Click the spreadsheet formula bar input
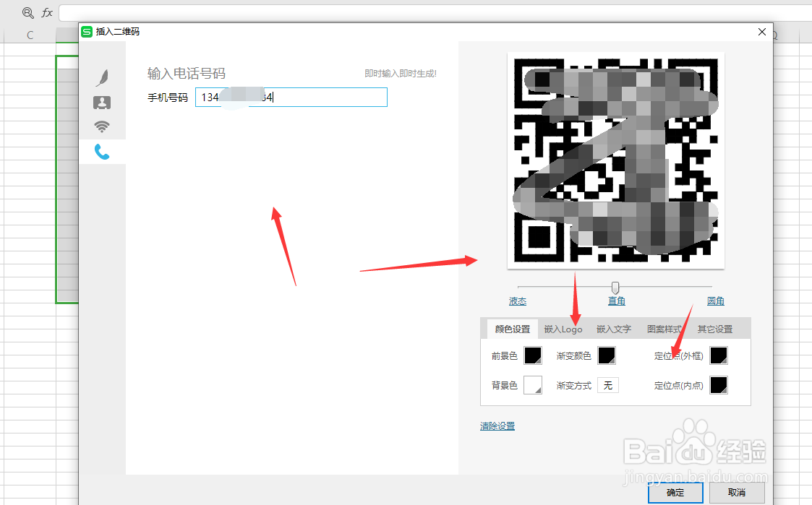 (x=435, y=13)
